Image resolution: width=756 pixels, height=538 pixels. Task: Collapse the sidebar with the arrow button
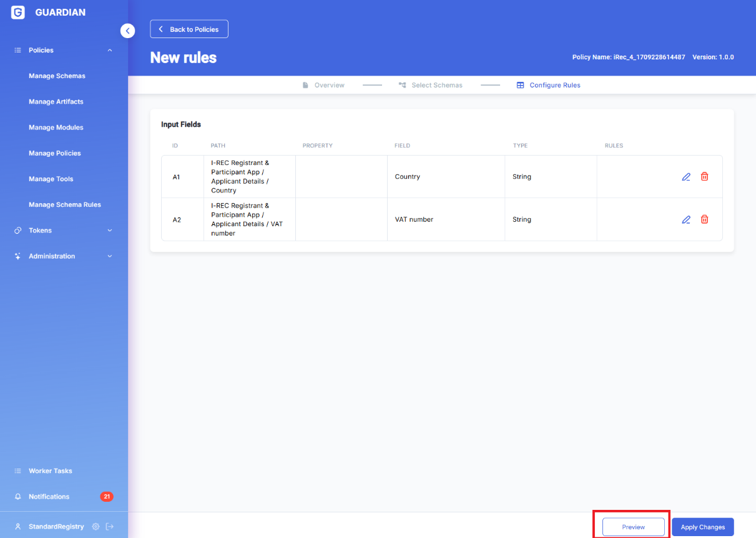(x=127, y=30)
